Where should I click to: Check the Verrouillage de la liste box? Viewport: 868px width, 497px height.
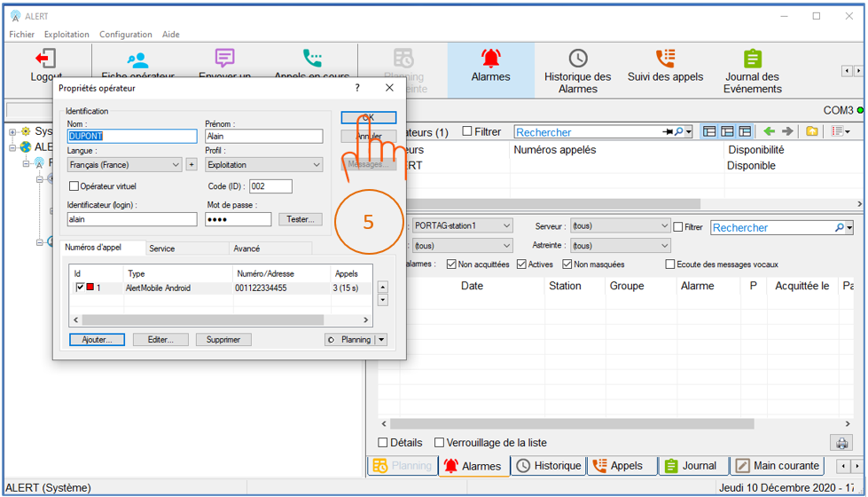439,443
